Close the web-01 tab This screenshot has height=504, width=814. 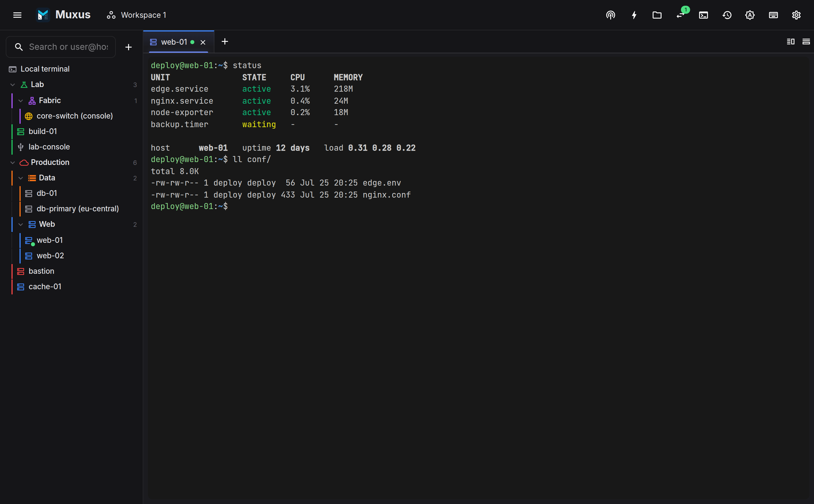[203, 42]
